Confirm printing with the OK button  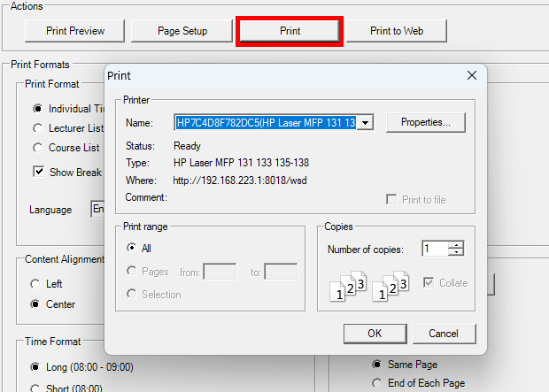click(375, 334)
